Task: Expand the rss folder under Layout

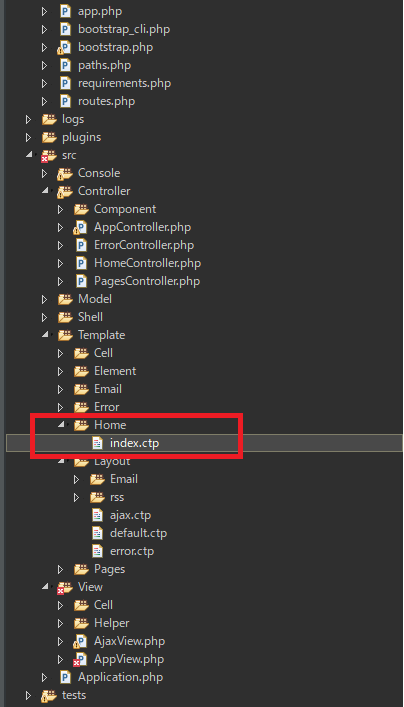Action: 76,497
